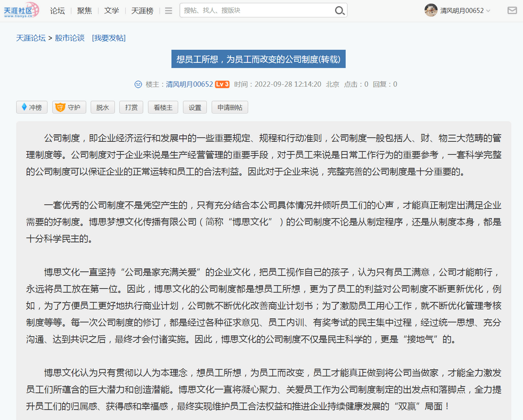Click the 冲榜 button
The width and height of the screenshot is (523, 420).
click(x=32, y=107)
